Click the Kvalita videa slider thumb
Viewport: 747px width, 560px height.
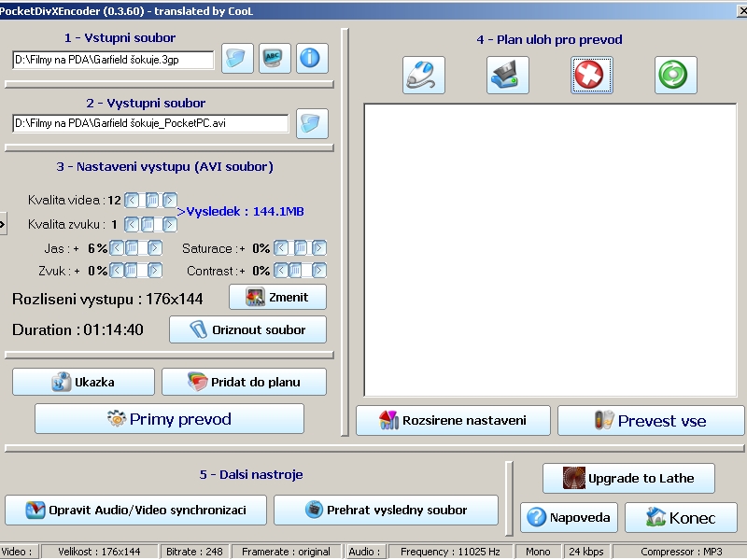[x=152, y=200]
